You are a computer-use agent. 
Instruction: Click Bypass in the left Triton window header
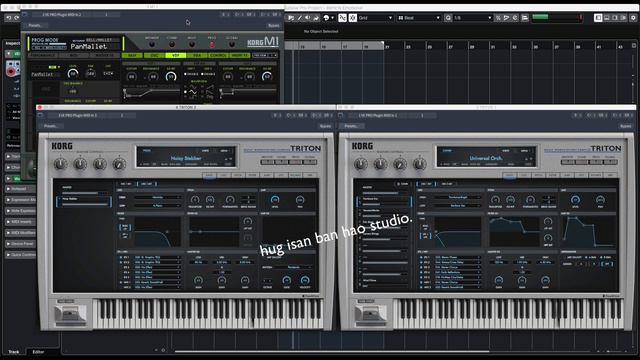pyautogui.click(x=325, y=126)
